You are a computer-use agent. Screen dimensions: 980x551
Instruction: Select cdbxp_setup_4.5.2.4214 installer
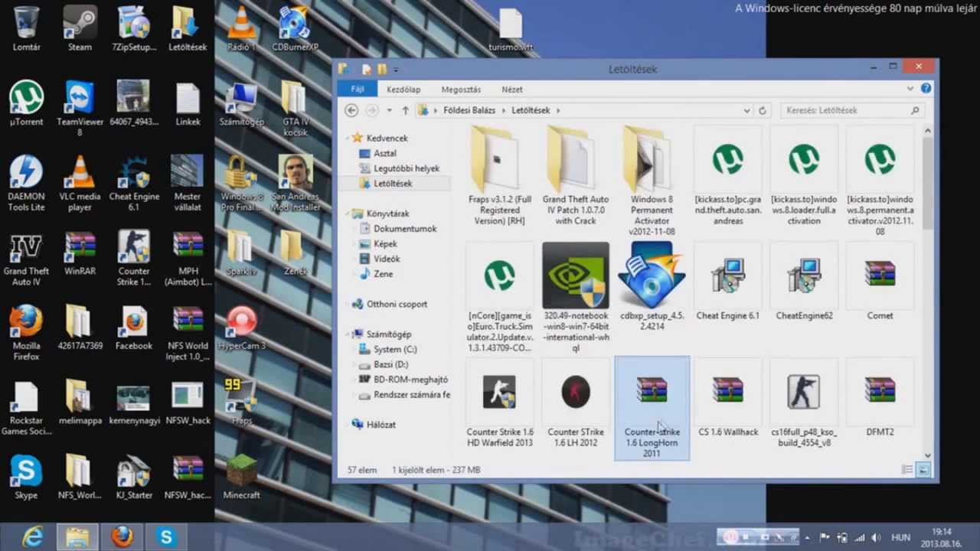(652, 287)
